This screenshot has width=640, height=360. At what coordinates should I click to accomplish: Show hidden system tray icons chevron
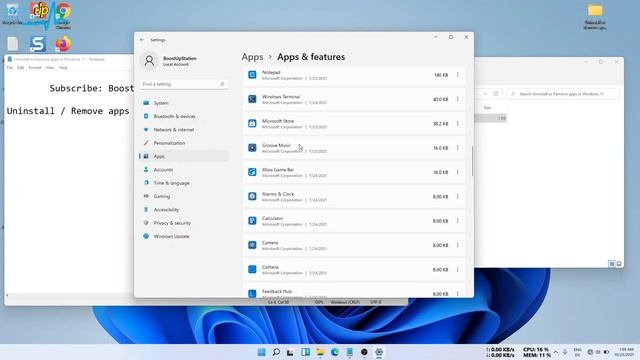[556, 352]
